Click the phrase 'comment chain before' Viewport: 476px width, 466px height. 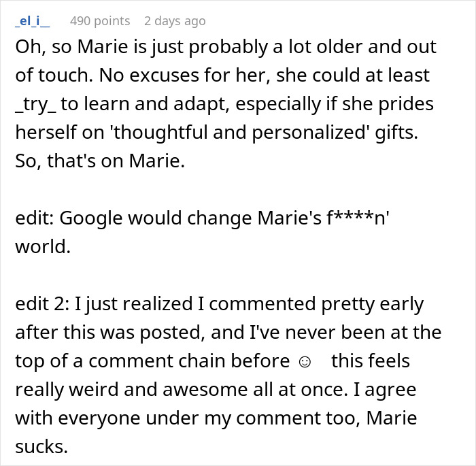click(189, 361)
